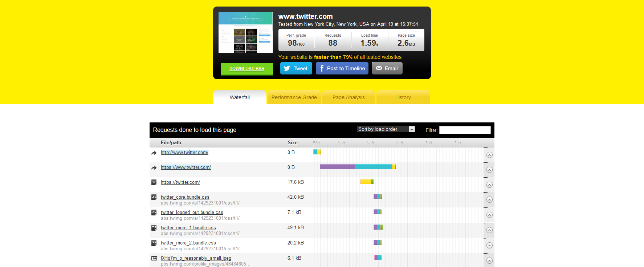Click CSS file icon for twitter_logged_out.bundle.css
This screenshot has width=644, height=267.
pyautogui.click(x=154, y=213)
